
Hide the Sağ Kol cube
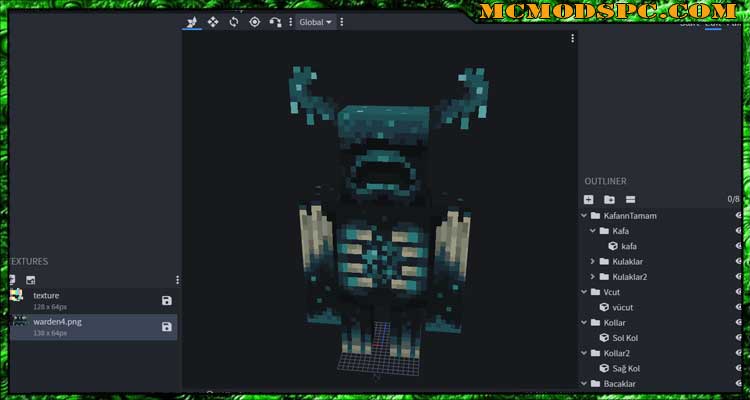click(x=739, y=368)
